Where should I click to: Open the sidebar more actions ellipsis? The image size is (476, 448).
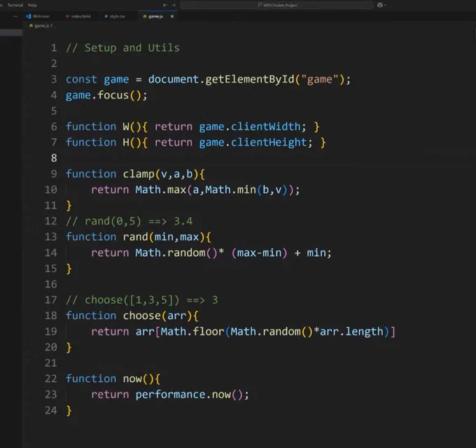15,15
